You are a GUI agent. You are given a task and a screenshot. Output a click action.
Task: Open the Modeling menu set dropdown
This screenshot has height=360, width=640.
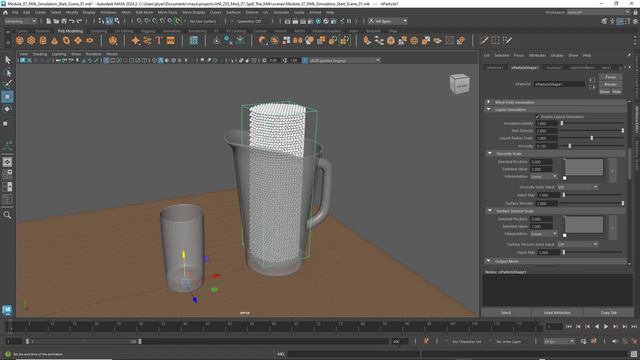pyautogui.click(x=20, y=21)
